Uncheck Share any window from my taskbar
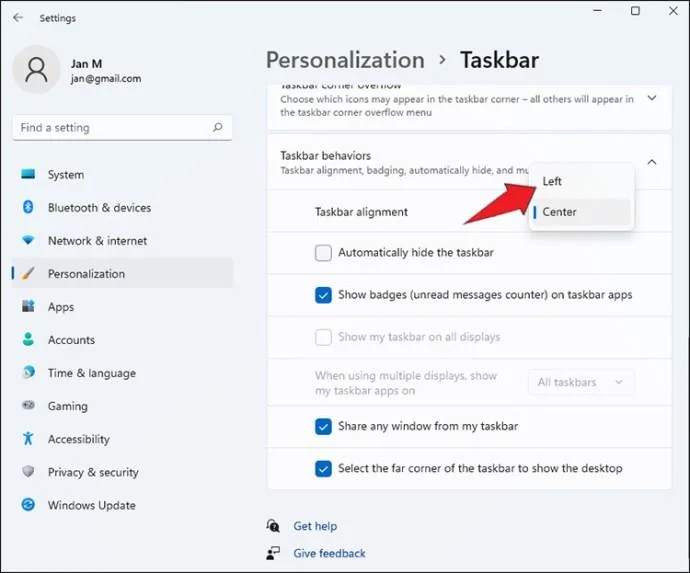Image resolution: width=690 pixels, height=573 pixels. click(x=323, y=426)
